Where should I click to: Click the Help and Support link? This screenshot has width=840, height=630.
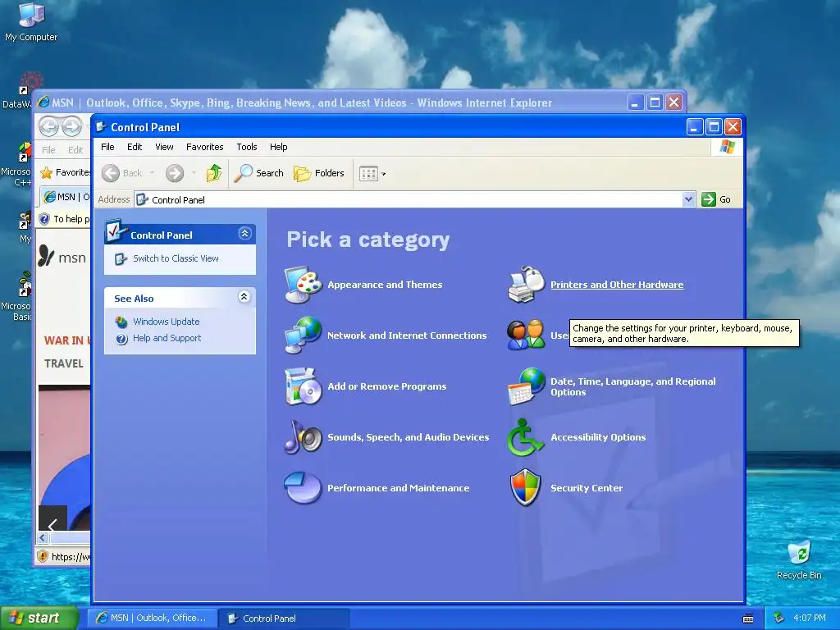click(x=167, y=338)
